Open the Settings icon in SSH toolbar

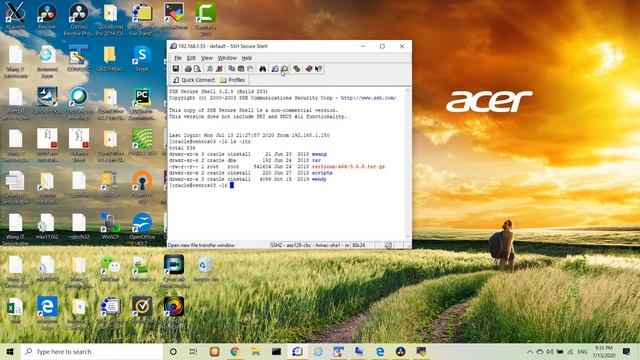pyautogui.click(x=296, y=69)
